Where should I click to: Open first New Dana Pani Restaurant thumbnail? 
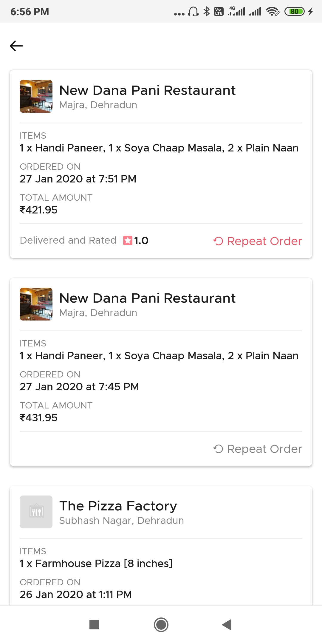coord(36,96)
